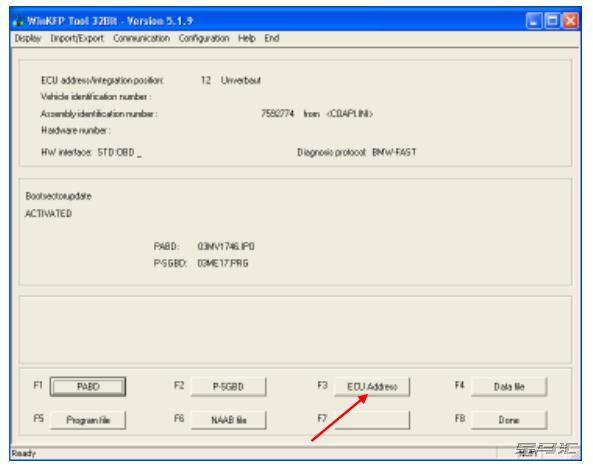
Task: Click the Ready status bar text
Action: 23,453
